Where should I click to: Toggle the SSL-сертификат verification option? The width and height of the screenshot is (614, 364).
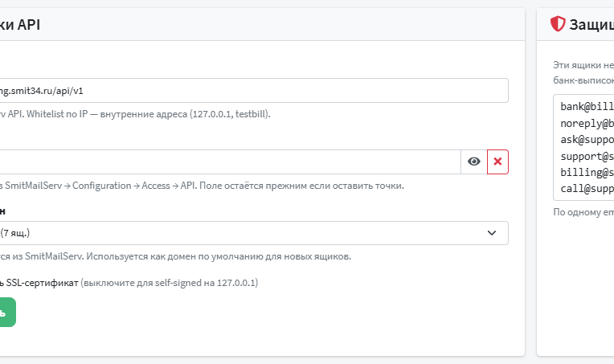[39, 283]
